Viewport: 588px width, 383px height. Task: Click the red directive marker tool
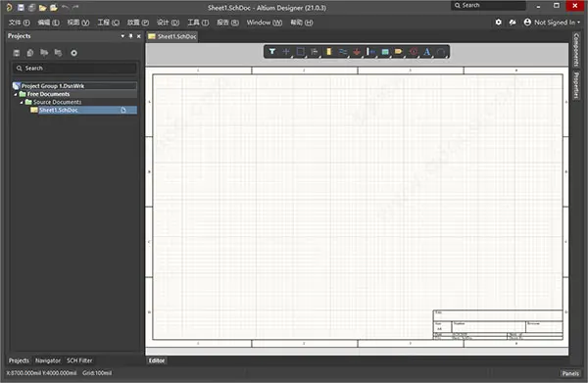tap(413, 52)
